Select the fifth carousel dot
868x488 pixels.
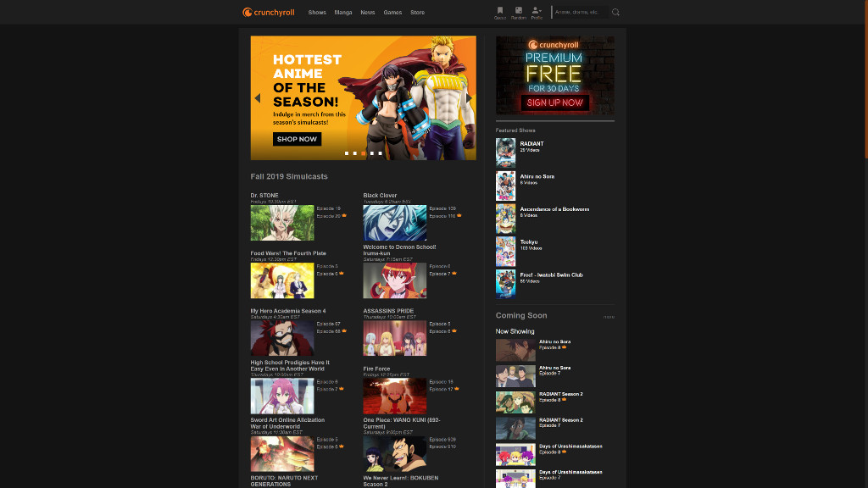(x=380, y=153)
